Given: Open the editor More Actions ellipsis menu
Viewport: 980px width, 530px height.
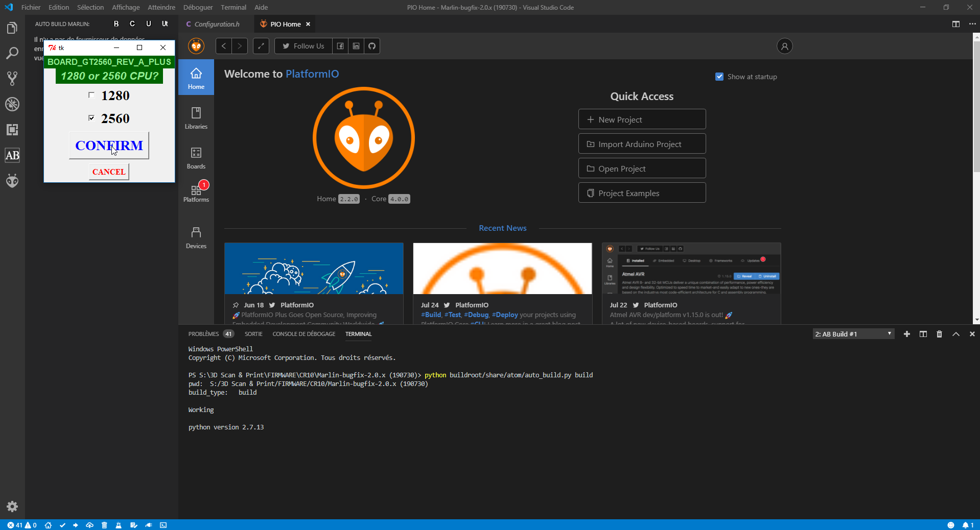Looking at the screenshot, I should point(972,24).
